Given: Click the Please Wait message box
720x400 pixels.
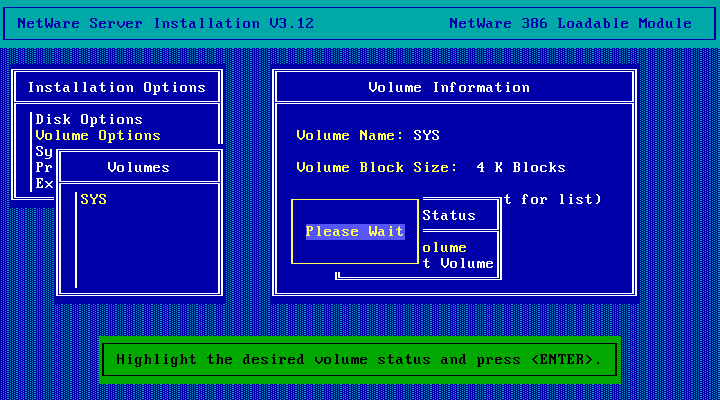Looking at the screenshot, I should pos(354,231).
